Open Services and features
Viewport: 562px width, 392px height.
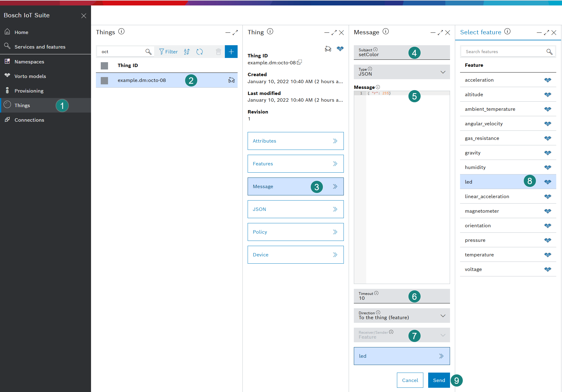(x=46, y=47)
